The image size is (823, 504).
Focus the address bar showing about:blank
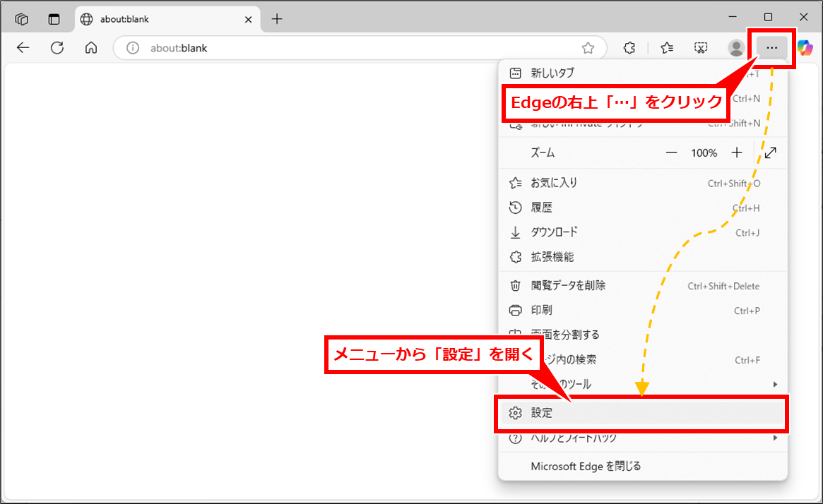[360, 48]
